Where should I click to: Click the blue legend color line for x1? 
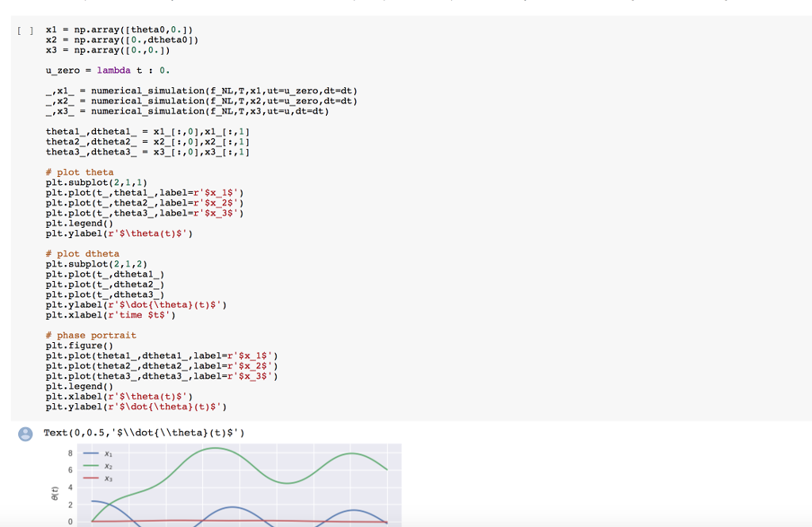[x=89, y=455]
